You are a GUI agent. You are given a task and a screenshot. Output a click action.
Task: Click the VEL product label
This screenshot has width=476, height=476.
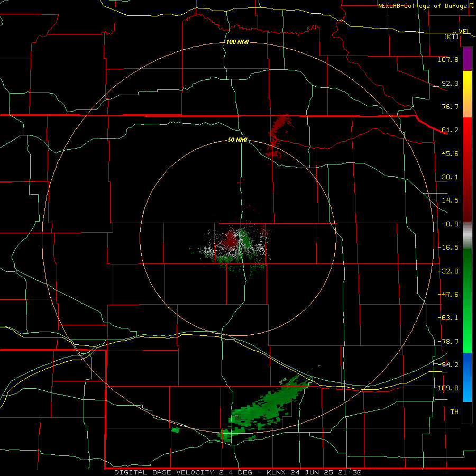[x=464, y=31]
